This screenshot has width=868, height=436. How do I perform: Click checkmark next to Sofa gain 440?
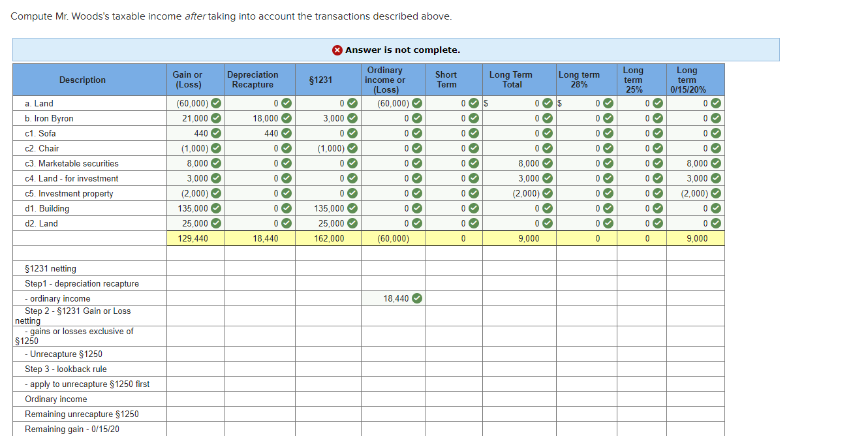(x=216, y=133)
